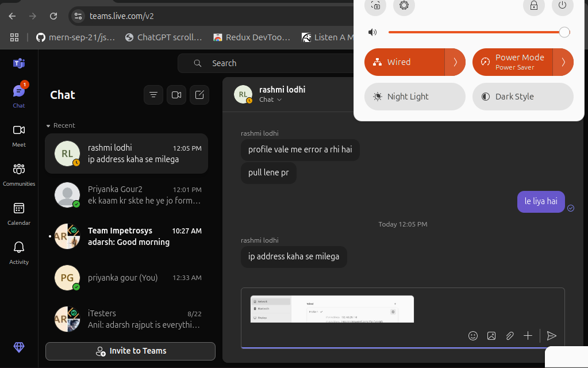
Task: Toggle Night Light in quick settings
Action: point(414,97)
